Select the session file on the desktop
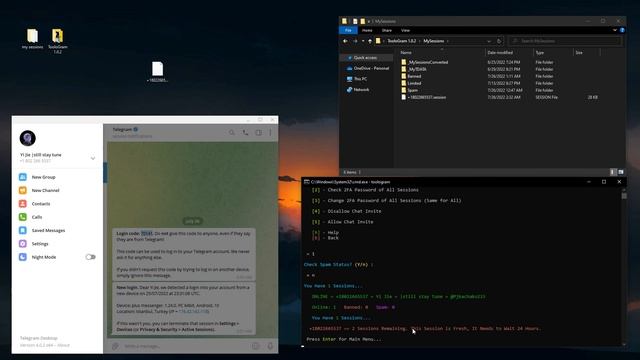This screenshot has width=640, height=360. (158, 72)
